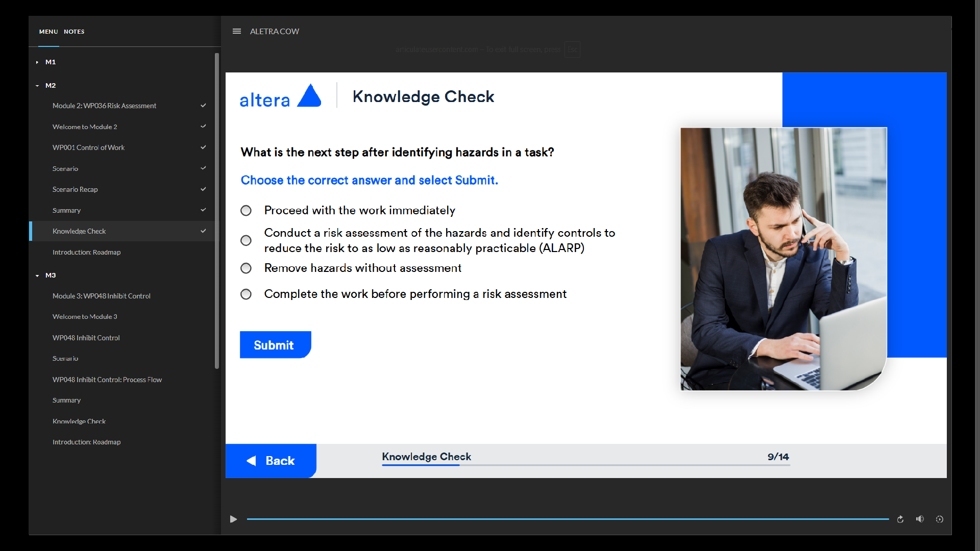Click the sidebar menu scrollbar

tap(217, 210)
